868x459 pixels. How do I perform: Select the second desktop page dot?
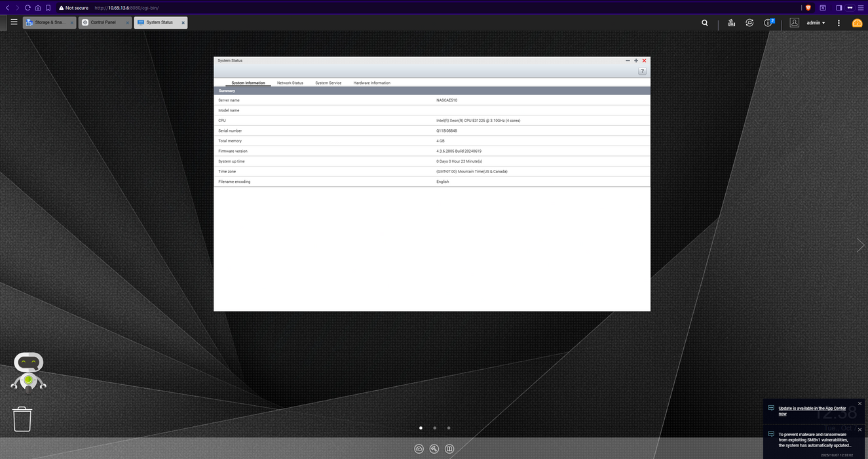434,428
